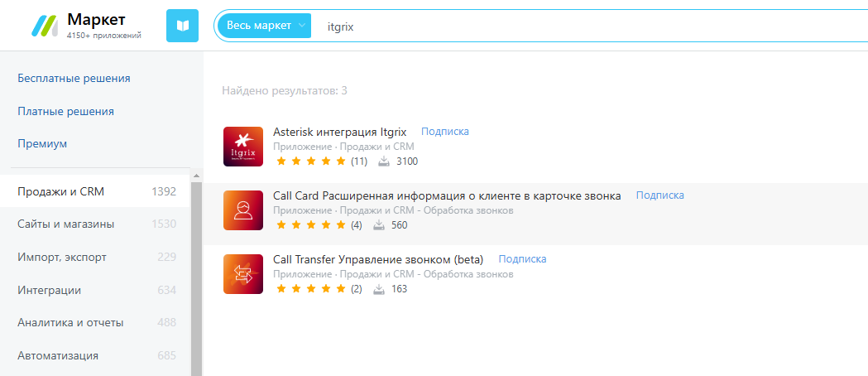
Task: Click the 1392 count in sidebar
Action: (164, 191)
